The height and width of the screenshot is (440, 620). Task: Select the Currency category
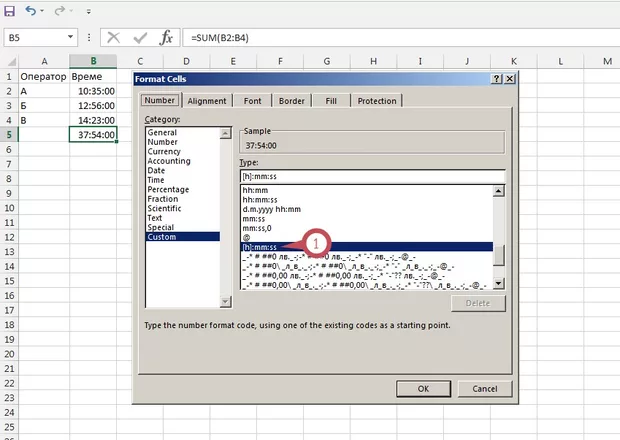164,151
